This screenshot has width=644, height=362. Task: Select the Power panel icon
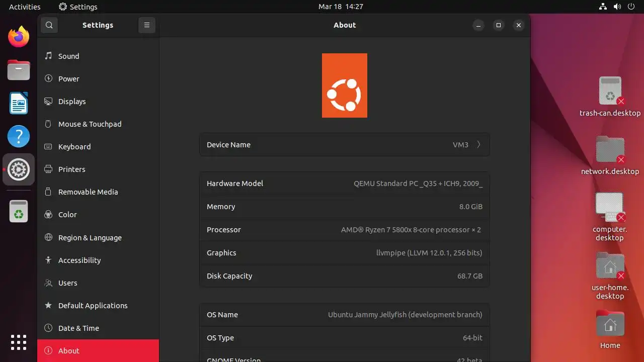(x=48, y=78)
